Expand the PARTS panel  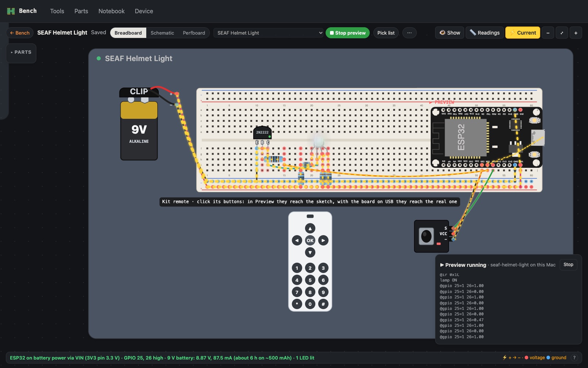tap(21, 52)
